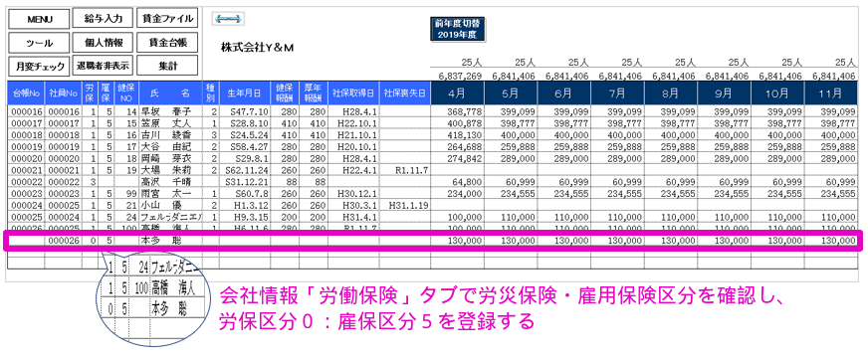
Task: Open the 集計 button
Action: [167, 66]
